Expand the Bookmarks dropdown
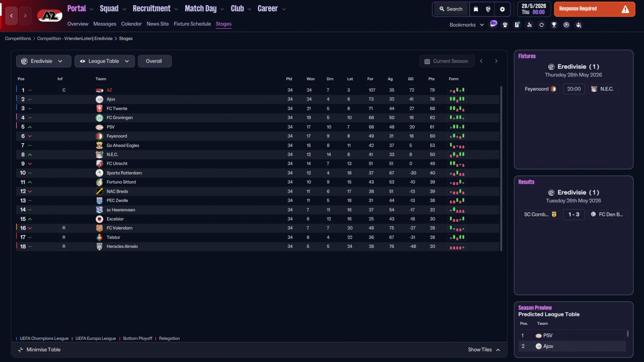The height and width of the screenshot is (362, 644). [466, 25]
